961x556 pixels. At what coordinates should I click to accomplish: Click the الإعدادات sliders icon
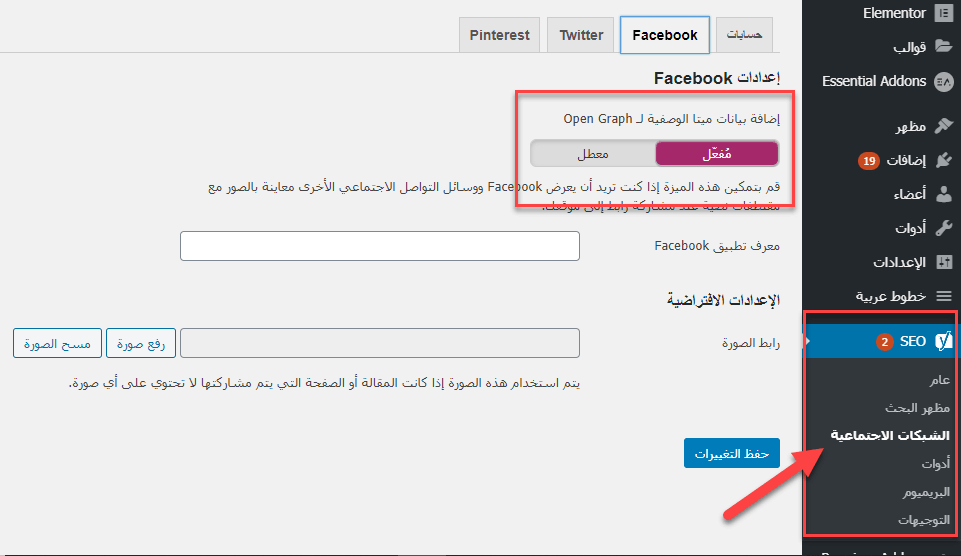click(944, 262)
